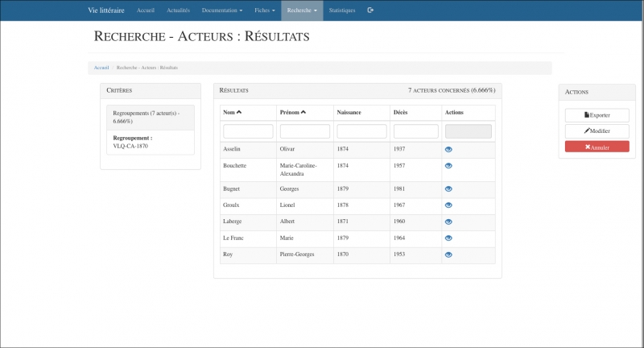Click the eye icon for Laberge

click(448, 222)
